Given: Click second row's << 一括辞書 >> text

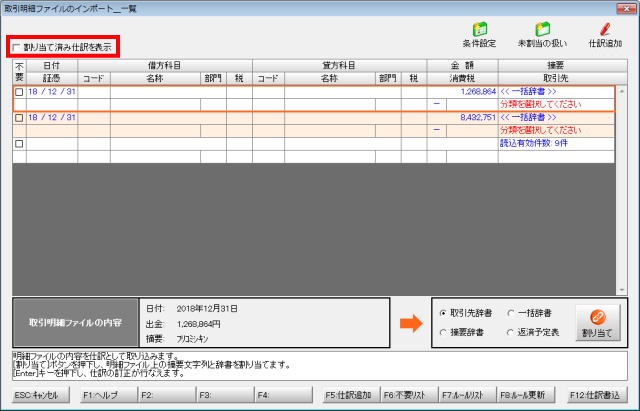Looking at the screenshot, I should pyautogui.click(x=528, y=118).
